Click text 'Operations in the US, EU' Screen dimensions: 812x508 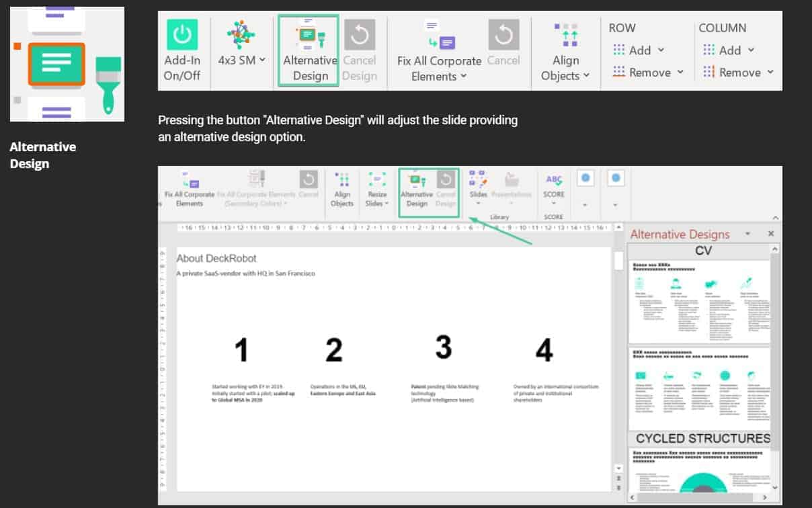pyautogui.click(x=338, y=387)
